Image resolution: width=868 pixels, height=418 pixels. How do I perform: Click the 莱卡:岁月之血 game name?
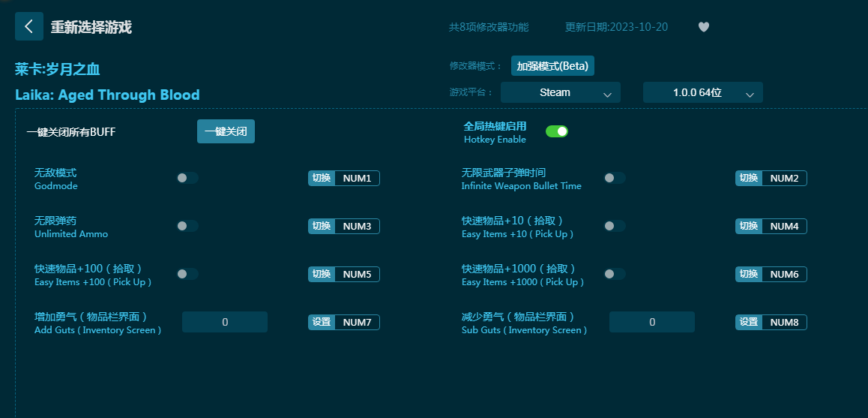[58, 69]
